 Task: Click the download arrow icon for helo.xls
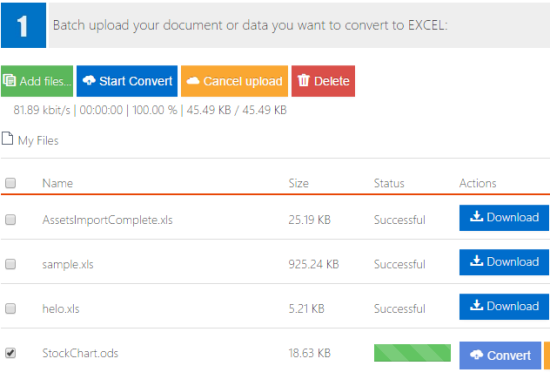(476, 305)
